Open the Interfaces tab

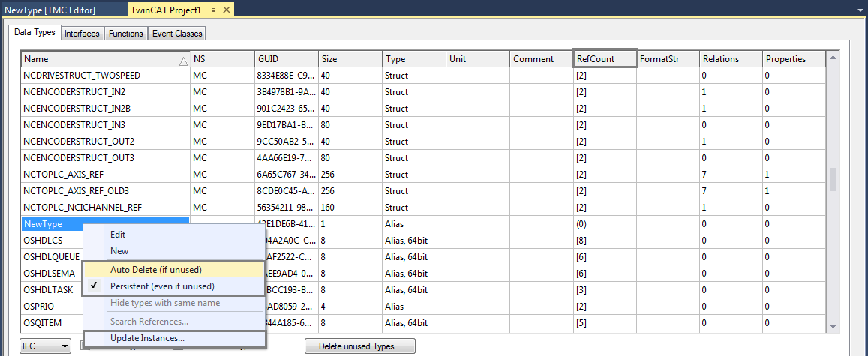(82, 34)
